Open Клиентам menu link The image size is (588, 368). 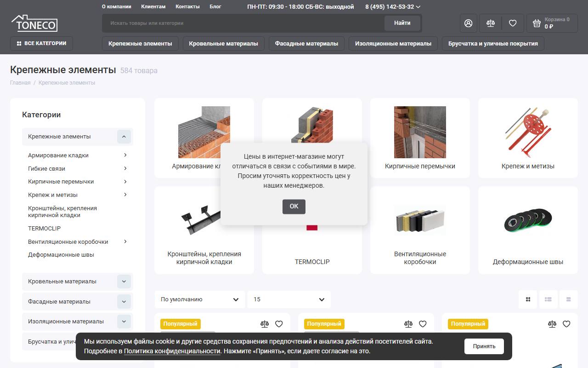(153, 6)
